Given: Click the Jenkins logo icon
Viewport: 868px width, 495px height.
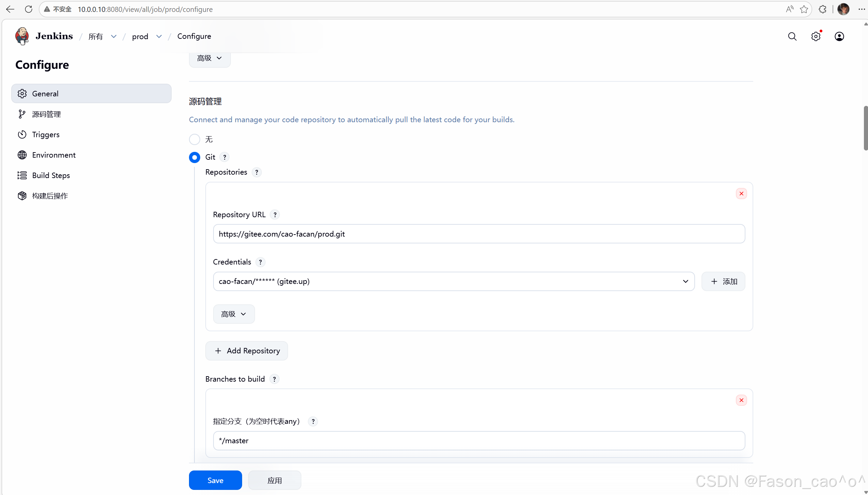Looking at the screenshot, I should 22,36.
